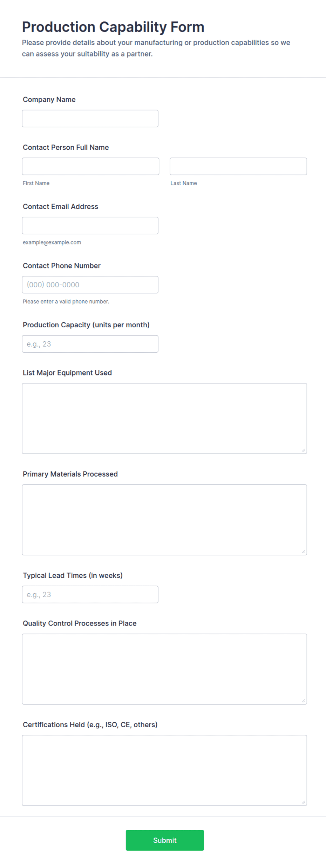Click resize grip on Primary Materials textarea

click(x=304, y=552)
